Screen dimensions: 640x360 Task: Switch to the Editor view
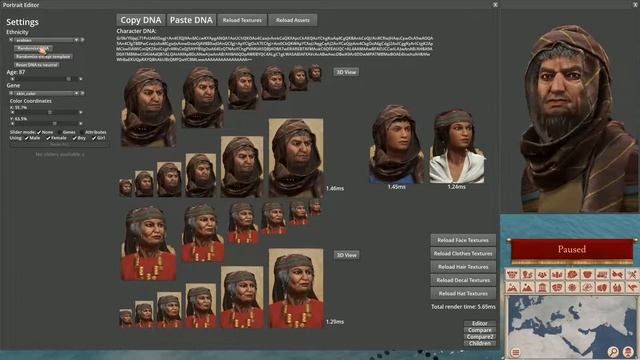(480, 323)
